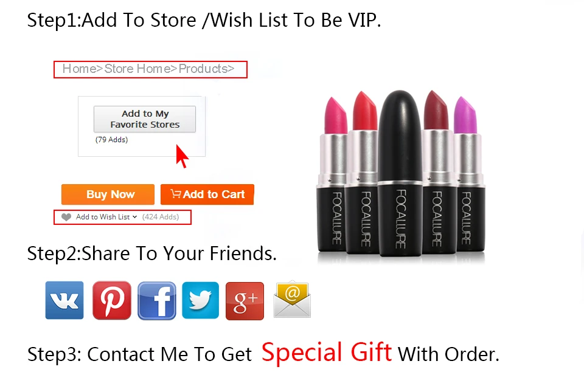Share via the VK icon
Screen dimensions: 584x392
64,300
